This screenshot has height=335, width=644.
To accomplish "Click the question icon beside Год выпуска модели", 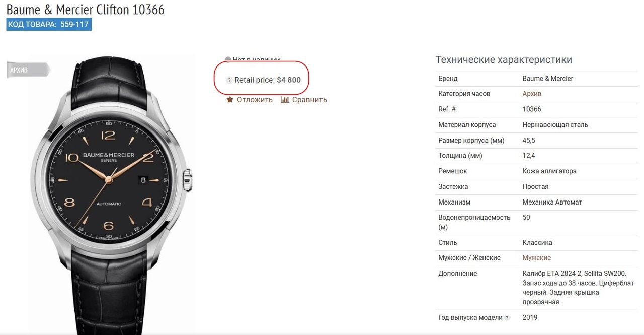I will [x=507, y=318].
